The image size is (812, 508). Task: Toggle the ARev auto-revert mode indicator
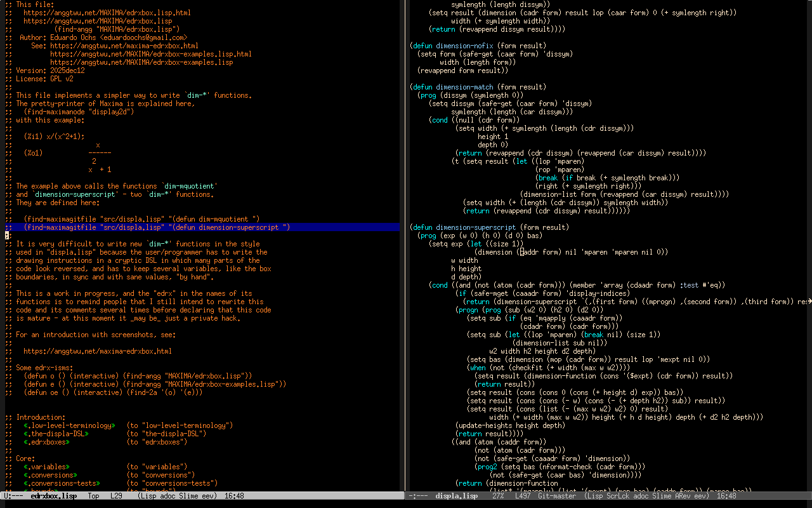(x=684, y=496)
